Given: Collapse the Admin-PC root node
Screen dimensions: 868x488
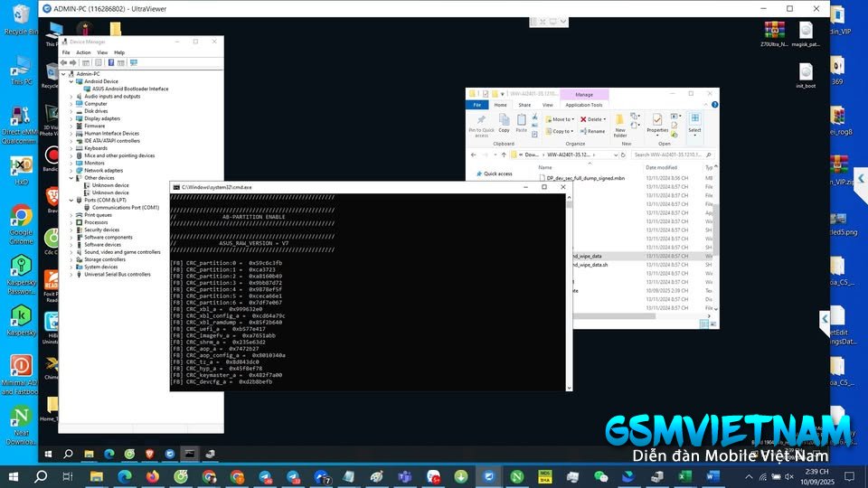Looking at the screenshot, I should (63, 74).
